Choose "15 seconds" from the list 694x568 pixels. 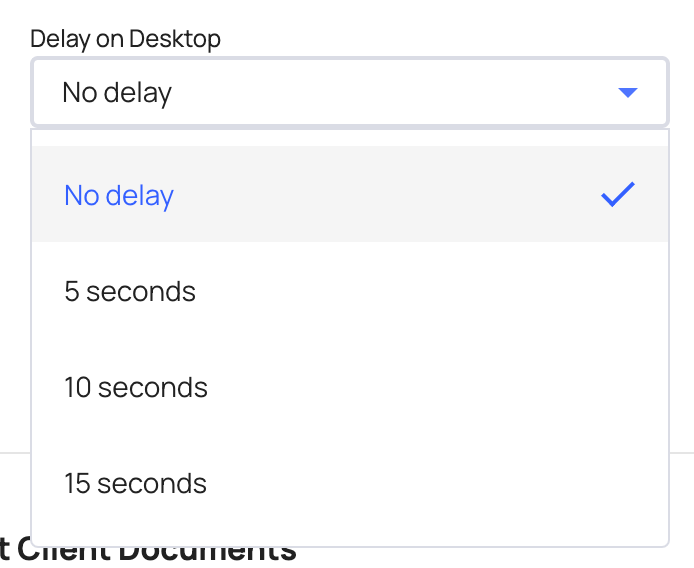tap(136, 483)
